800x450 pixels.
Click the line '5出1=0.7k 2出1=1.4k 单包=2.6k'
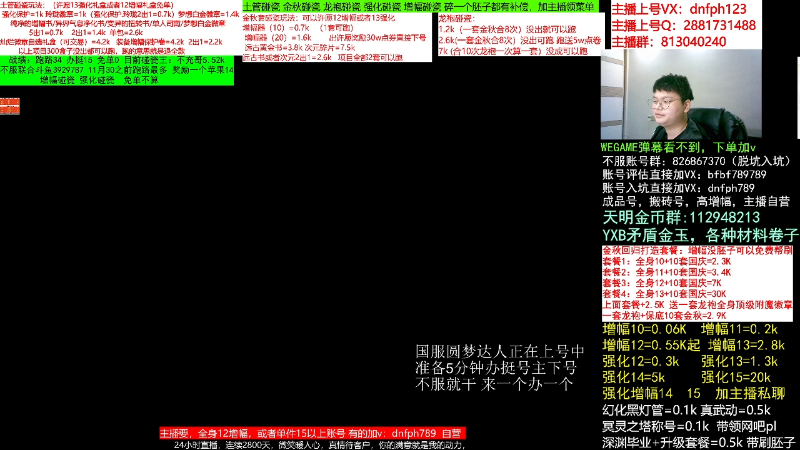pyautogui.click(x=86, y=33)
